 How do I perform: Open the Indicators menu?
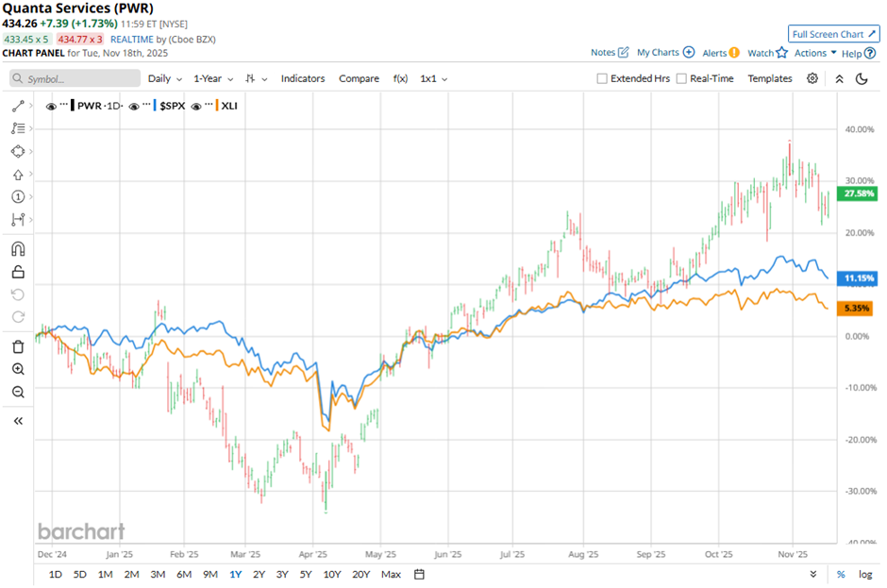click(x=303, y=78)
